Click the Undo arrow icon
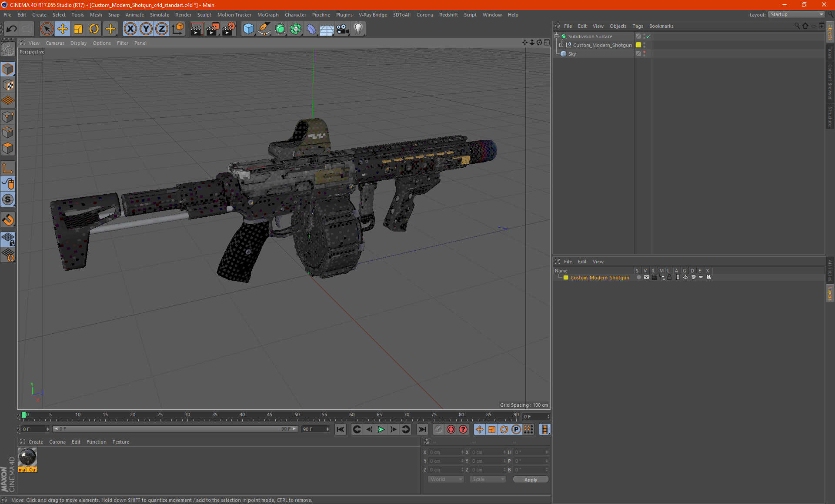This screenshot has width=835, height=504. (x=12, y=29)
